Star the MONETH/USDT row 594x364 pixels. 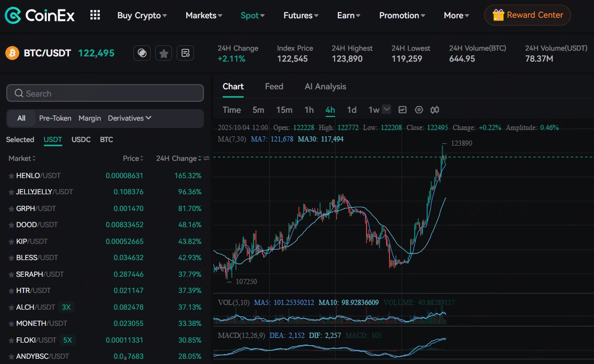(x=12, y=324)
